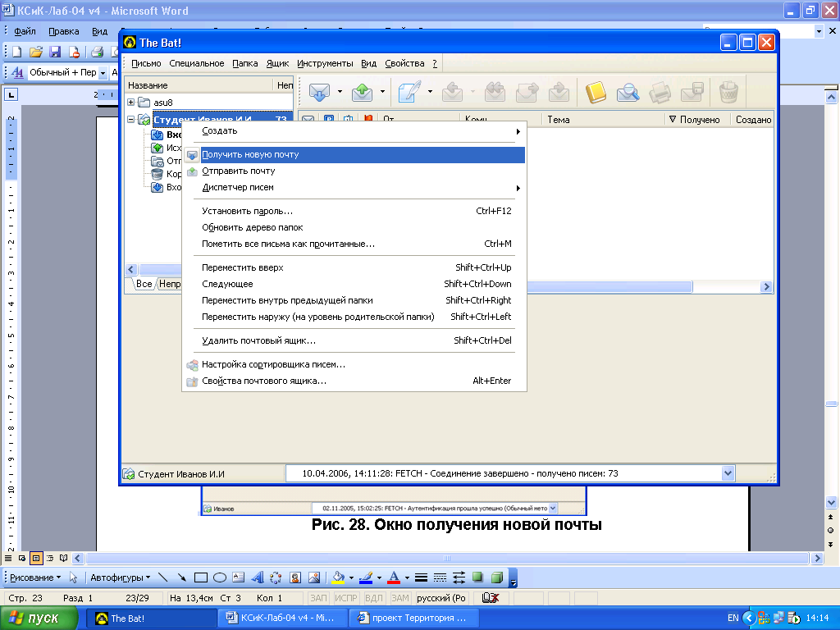Screen dimensions: 840x630
Task: Click the Insert WordArt icon
Action: tap(258, 577)
